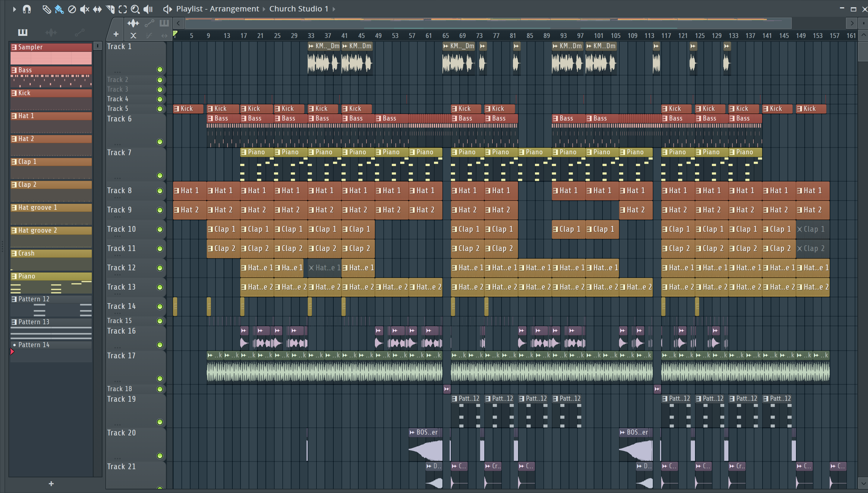
Task: Open the Church Studio 1 pattern dropdown
Action: click(299, 9)
